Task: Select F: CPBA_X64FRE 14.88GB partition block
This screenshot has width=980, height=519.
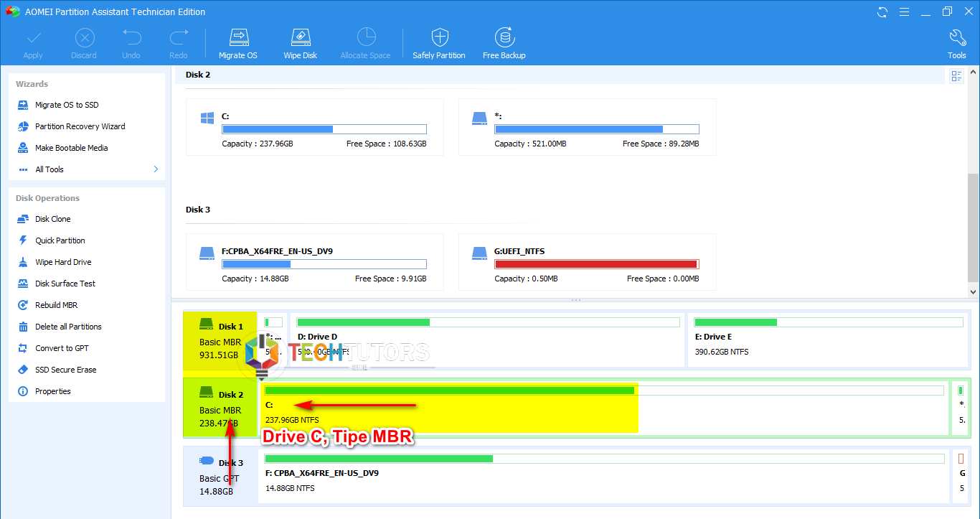Action: point(604,474)
